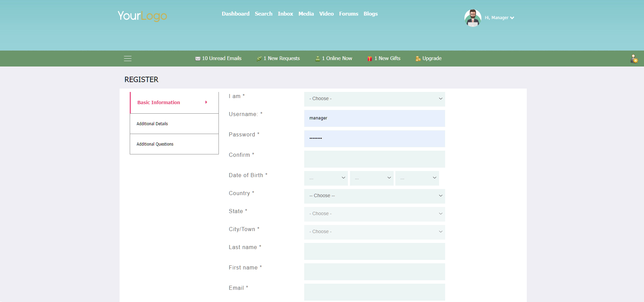Click the red gift box icon

pyautogui.click(x=370, y=59)
